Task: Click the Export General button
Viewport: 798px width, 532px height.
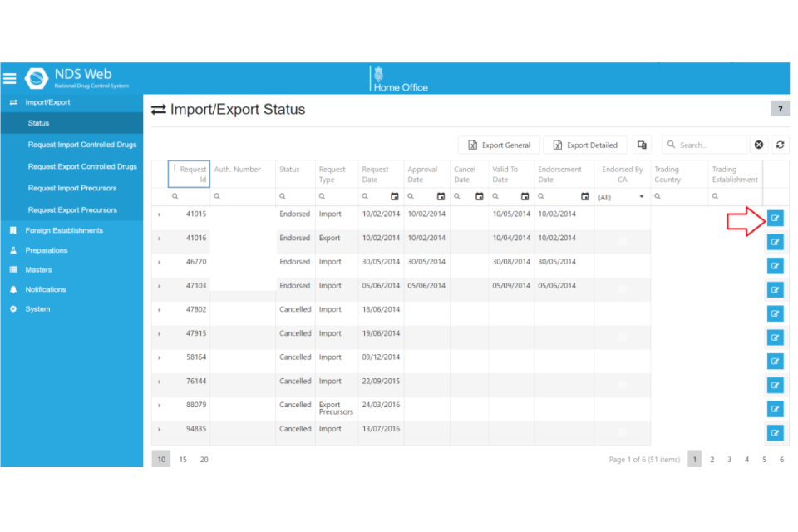Action: [499, 145]
